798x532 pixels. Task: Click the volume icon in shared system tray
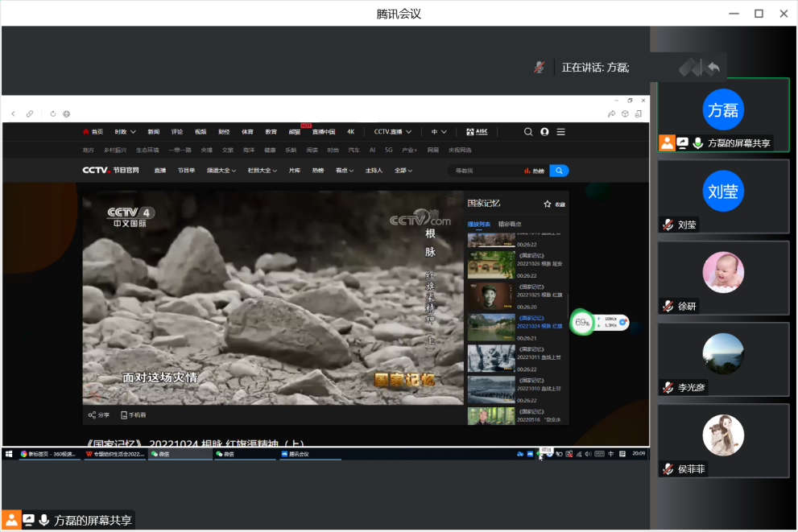click(588, 454)
